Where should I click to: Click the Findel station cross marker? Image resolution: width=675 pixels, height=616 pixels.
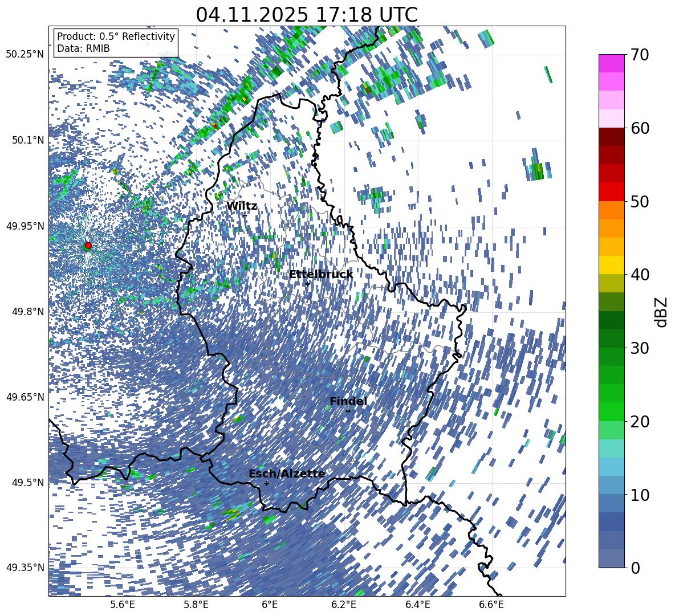click(348, 411)
